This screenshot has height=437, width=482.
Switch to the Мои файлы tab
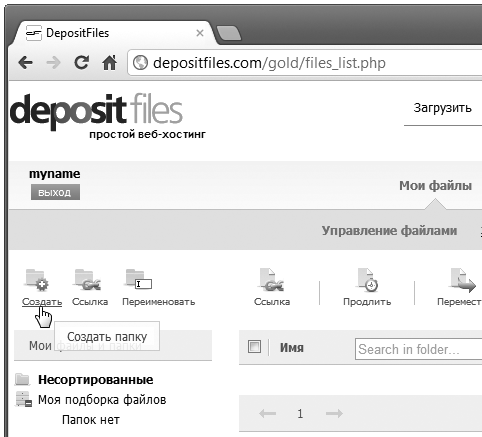435,185
